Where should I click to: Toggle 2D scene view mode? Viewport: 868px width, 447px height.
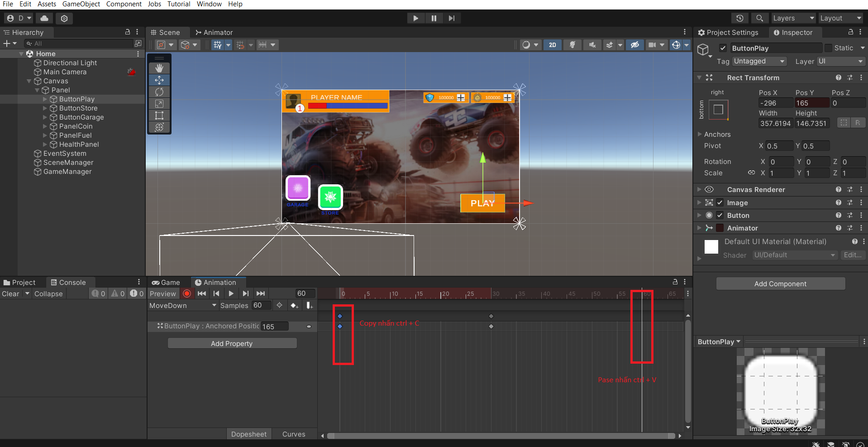(x=553, y=45)
